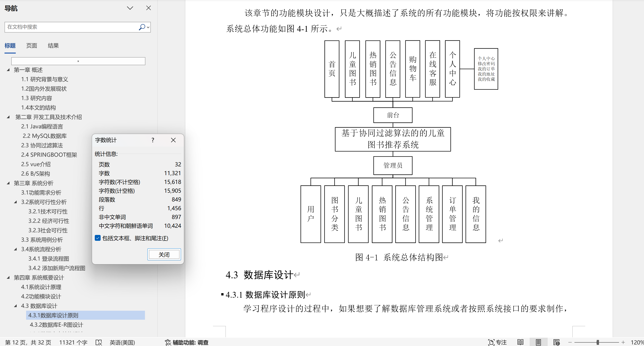
Task: Collapse the 第一章 概述 heading
Action: point(8,70)
